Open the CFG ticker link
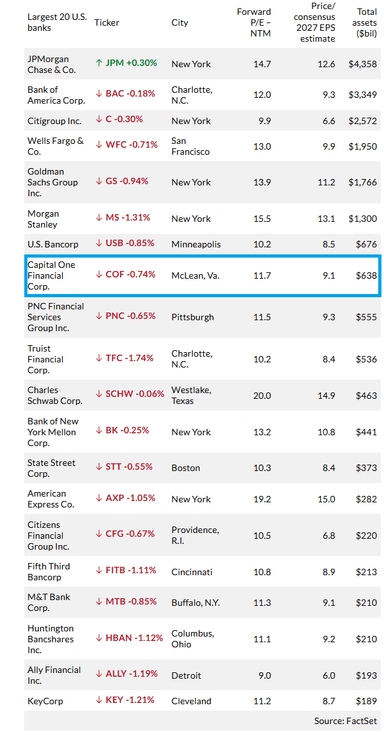 click(x=125, y=534)
